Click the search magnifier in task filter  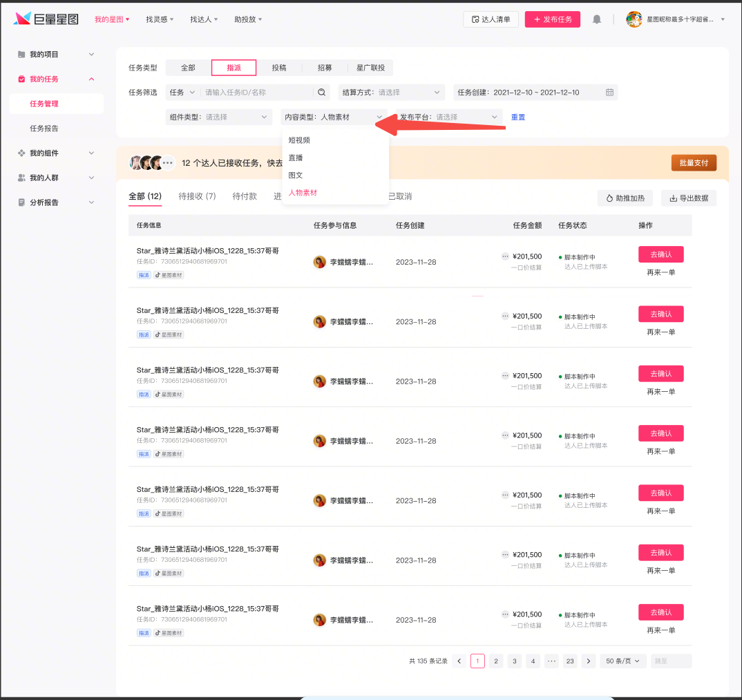point(321,93)
